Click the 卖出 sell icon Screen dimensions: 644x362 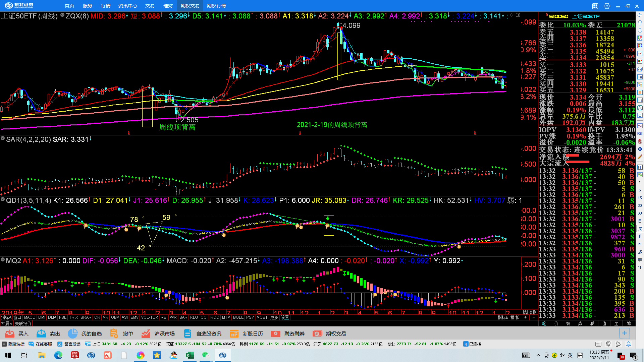tap(41, 334)
